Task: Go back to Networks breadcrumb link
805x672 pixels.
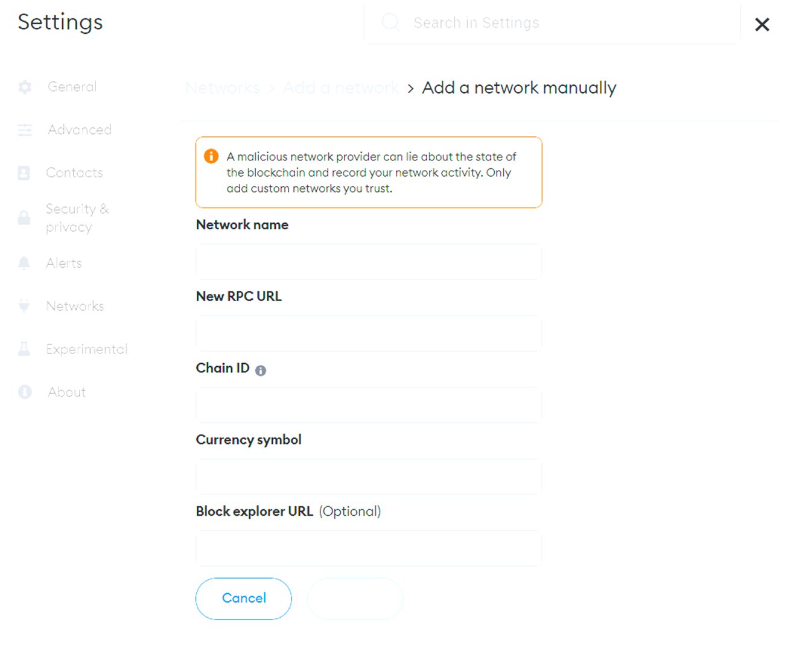Action: (222, 88)
